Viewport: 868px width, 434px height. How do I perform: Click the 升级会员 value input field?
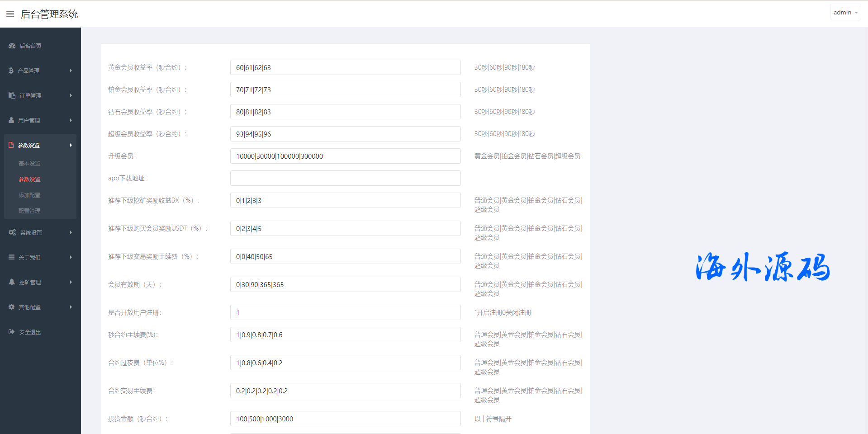345,156
